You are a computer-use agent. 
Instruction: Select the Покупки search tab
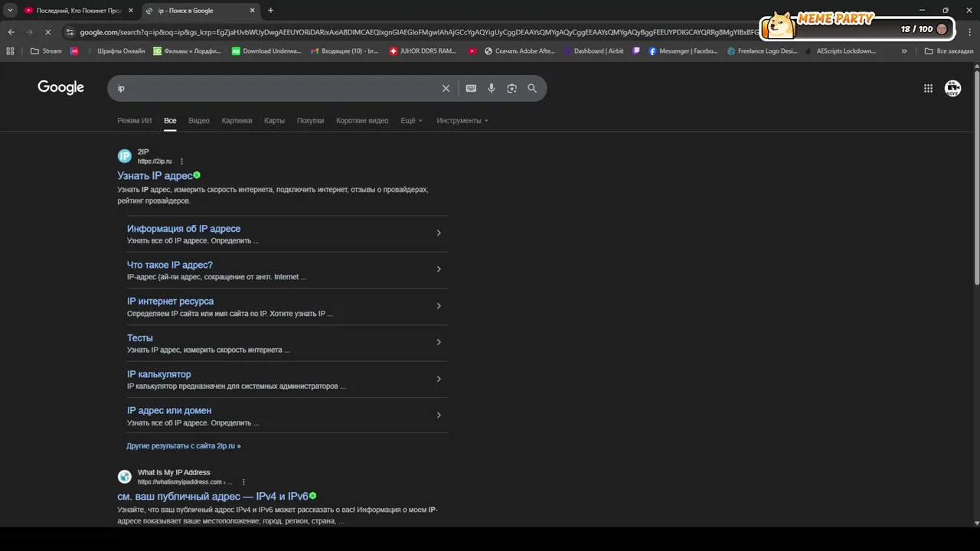click(x=310, y=120)
